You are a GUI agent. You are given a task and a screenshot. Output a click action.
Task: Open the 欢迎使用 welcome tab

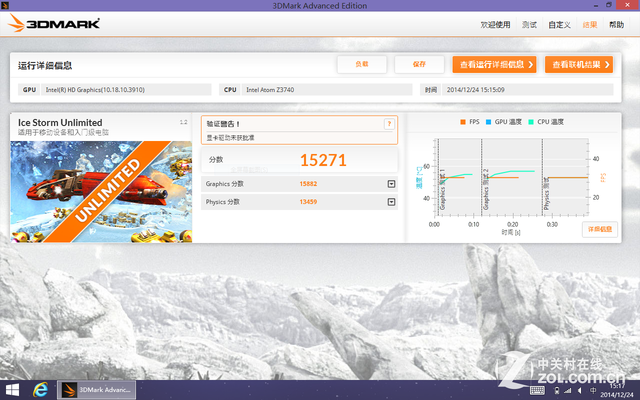[495, 25]
